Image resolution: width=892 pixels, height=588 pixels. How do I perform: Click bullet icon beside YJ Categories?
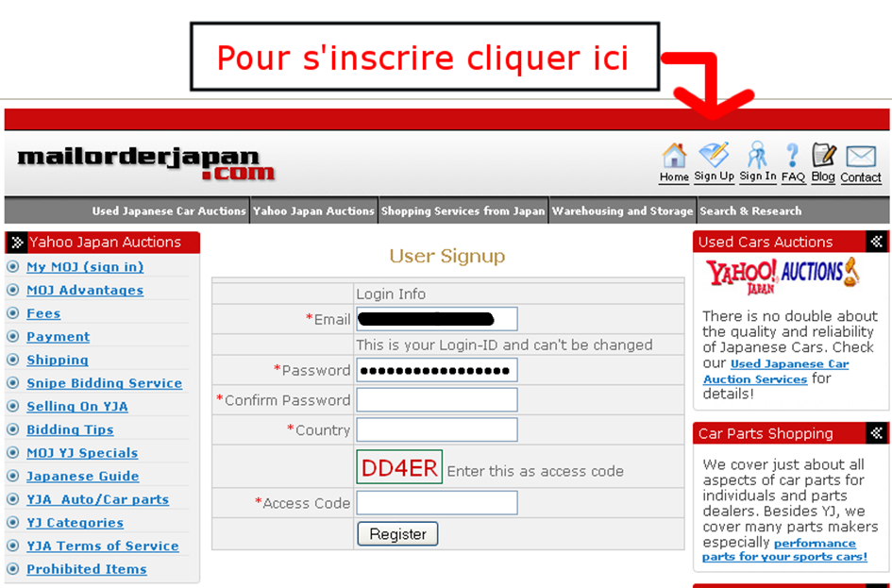click(x=13, y=523)
